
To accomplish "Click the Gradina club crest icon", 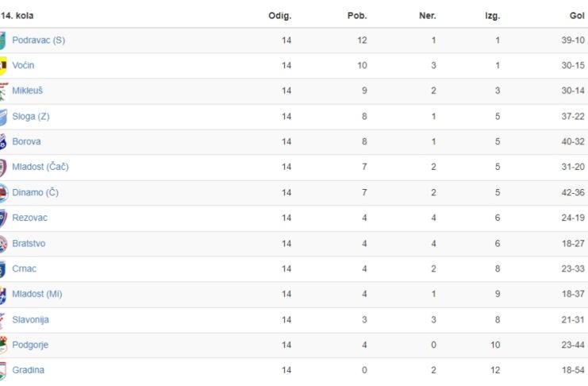I will coord(3,371).
